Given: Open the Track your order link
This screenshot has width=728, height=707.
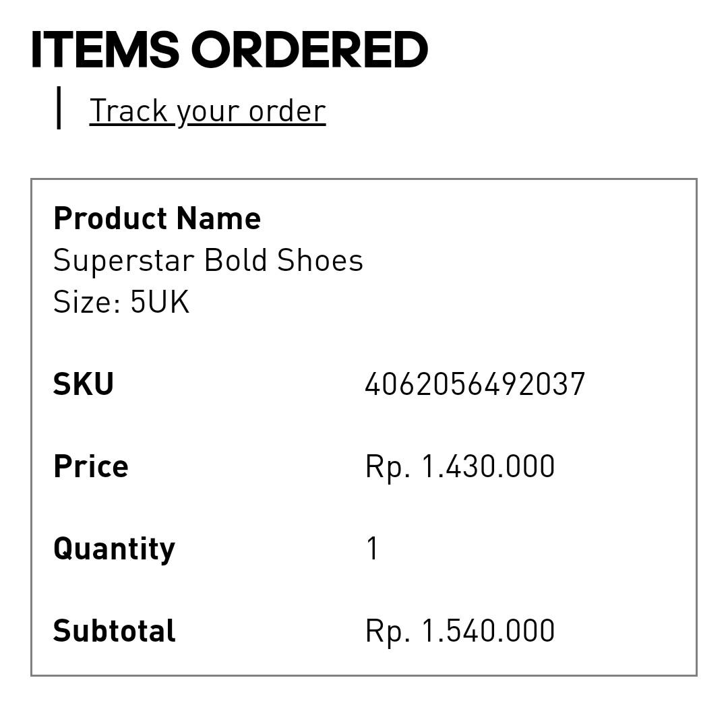Looking at the screenshot, I should click(207, 111).
